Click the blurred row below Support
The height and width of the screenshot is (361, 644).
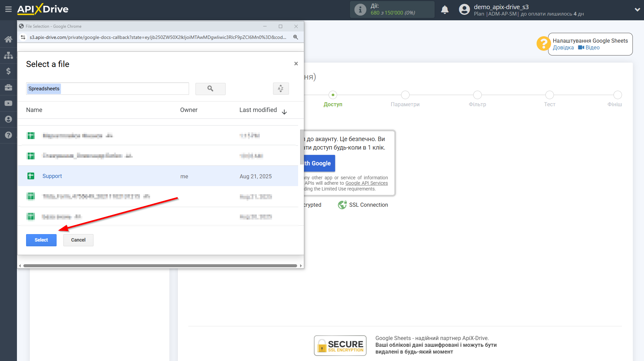pos(158,196)
